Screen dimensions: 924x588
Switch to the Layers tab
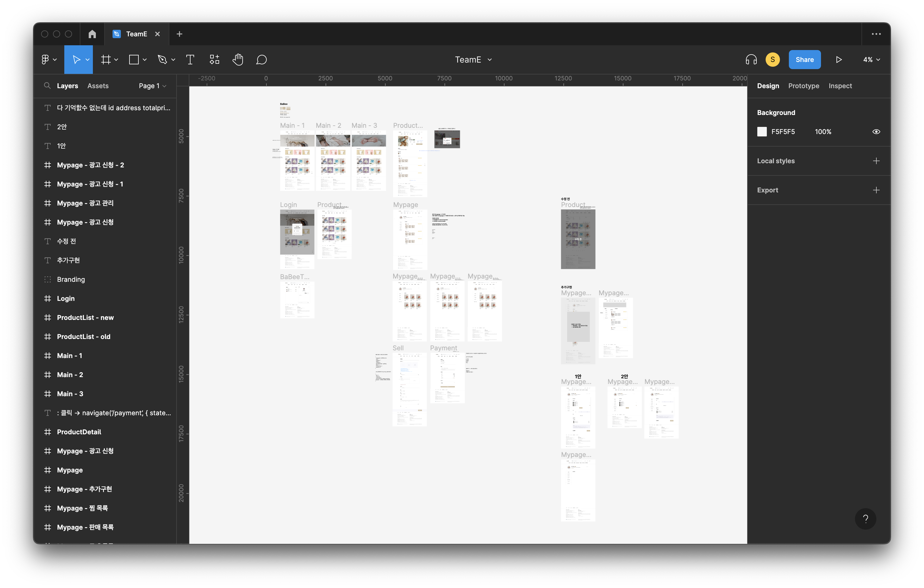click(x=68, y=86)
